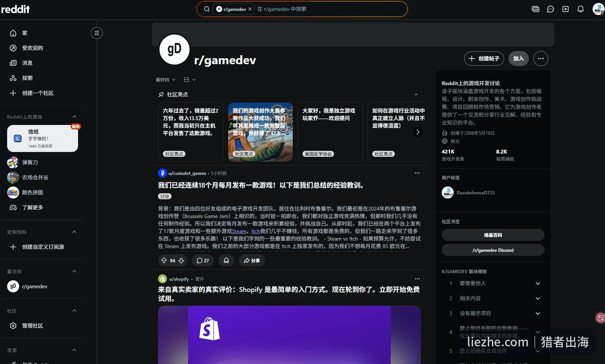Share the post via 分享

tap(252, 260)
